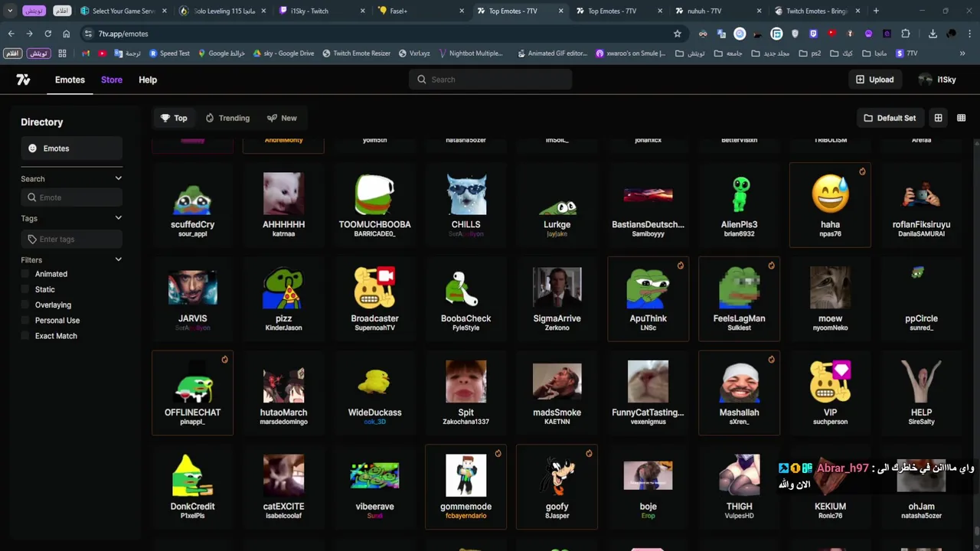Viewport: 980px width, 551px height.
Task: Open the Store nav item
Action: point(112,80)
